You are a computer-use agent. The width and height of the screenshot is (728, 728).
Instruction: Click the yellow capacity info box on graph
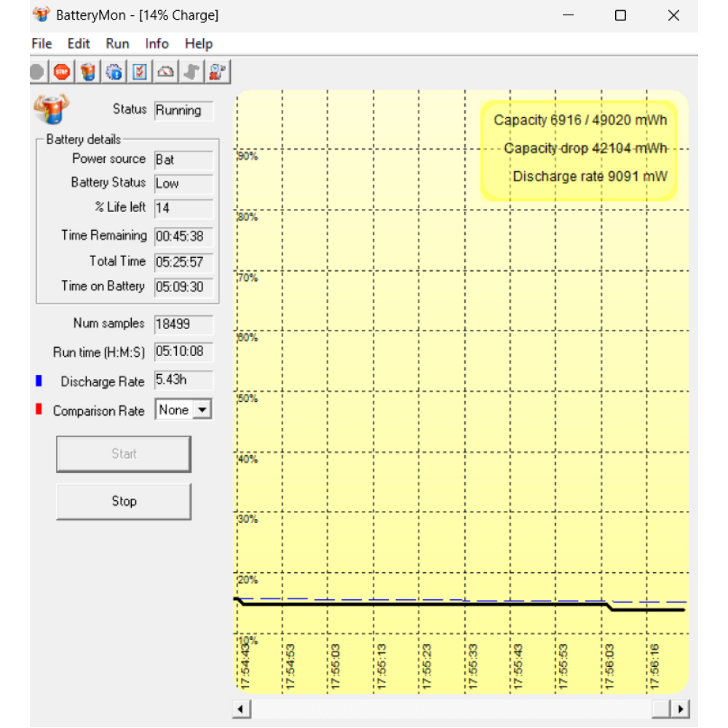[x=579, y=149]
